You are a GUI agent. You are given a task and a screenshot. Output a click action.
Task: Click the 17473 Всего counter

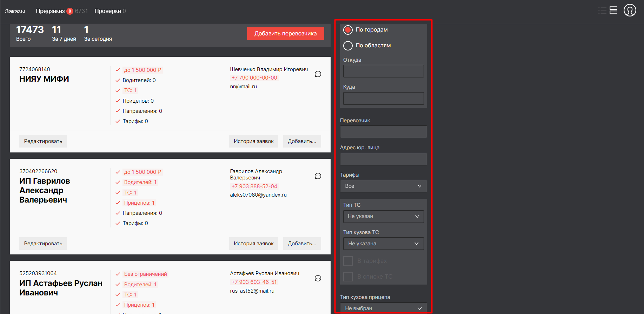tap(30, 33)
